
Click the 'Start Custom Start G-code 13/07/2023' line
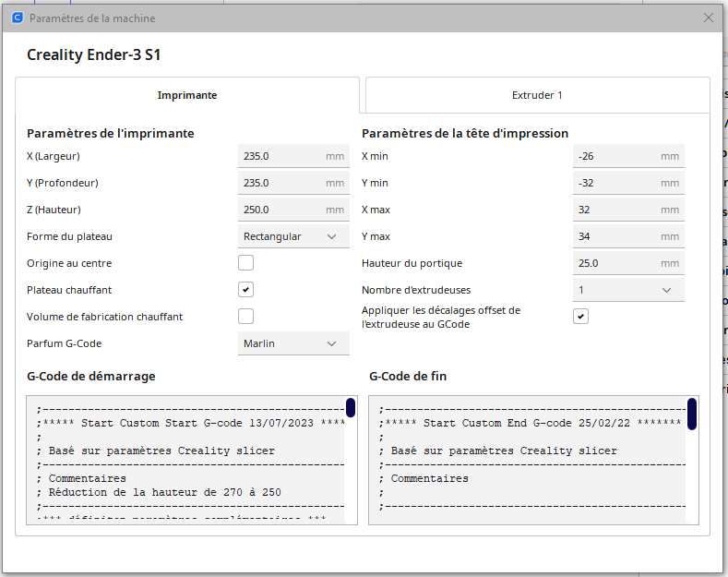pos(190,423)
